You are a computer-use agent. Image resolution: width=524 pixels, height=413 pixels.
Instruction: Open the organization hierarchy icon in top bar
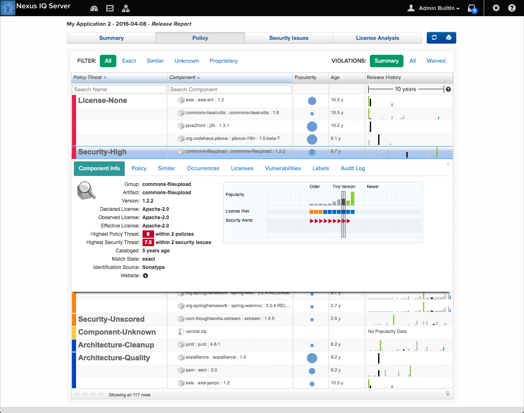point(126,9)
